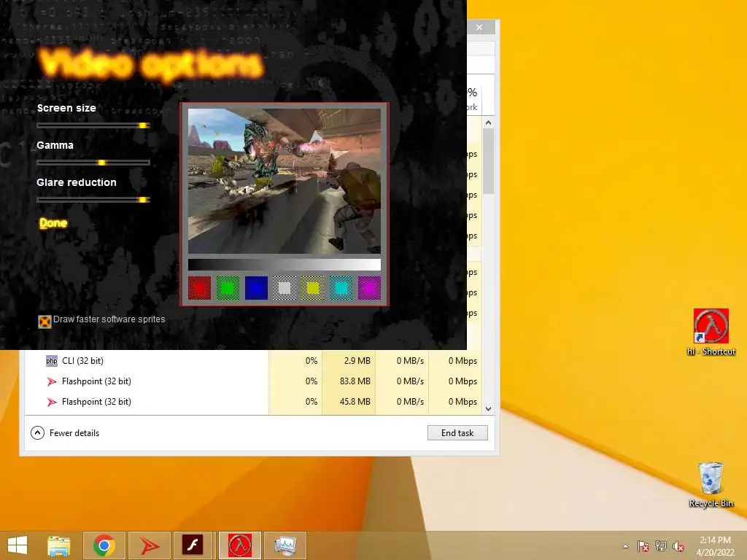
Task: Click the magenta color test swatch
Action: pos(369,287)
